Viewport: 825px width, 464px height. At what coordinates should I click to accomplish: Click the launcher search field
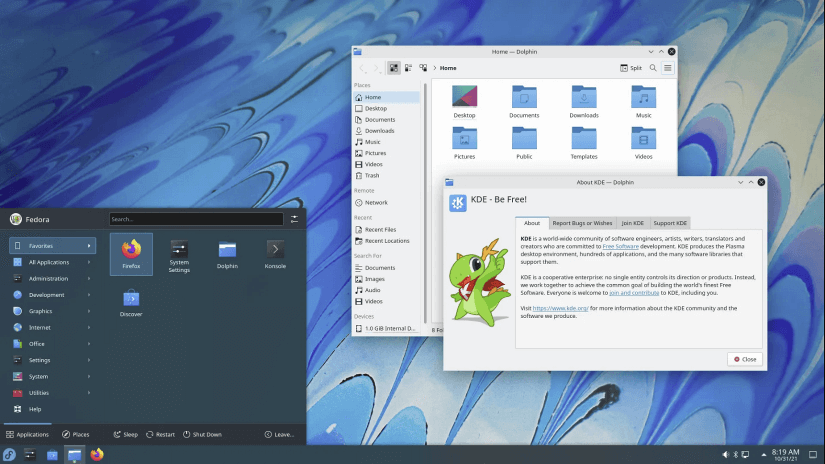pos(196,219)
